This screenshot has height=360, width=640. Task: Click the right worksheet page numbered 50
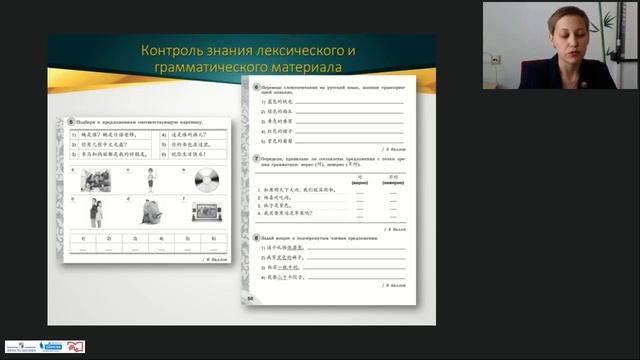tap(329, 190)
